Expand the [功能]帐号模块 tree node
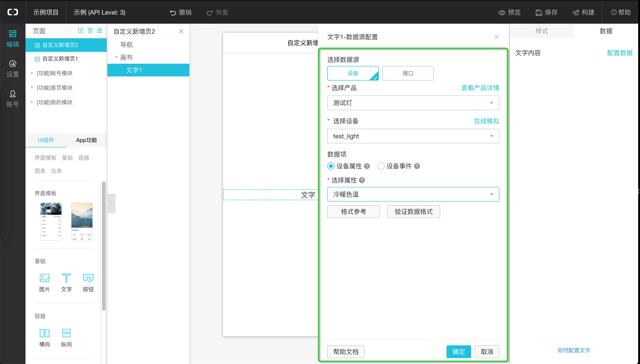Screen dimensions: 640x364 (x=32, y=73)
